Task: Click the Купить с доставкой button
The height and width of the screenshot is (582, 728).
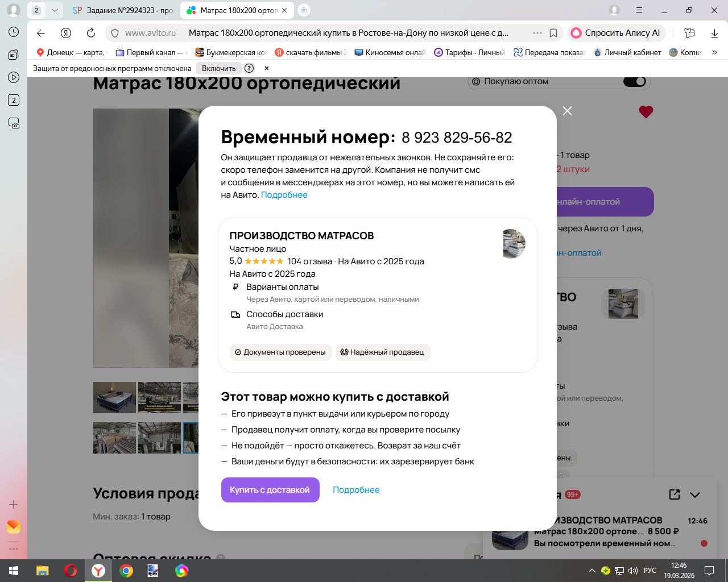Action: (x=270, y=490)
